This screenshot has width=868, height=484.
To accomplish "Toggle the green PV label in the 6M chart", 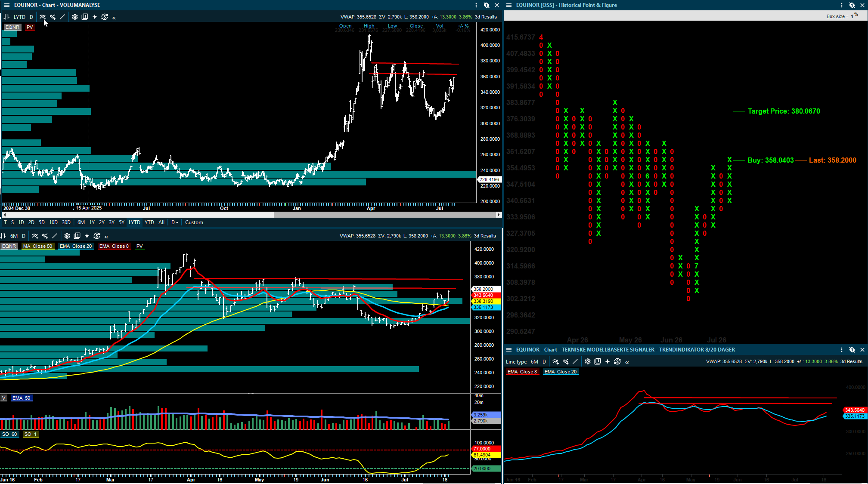I will (x=139, y=246).
